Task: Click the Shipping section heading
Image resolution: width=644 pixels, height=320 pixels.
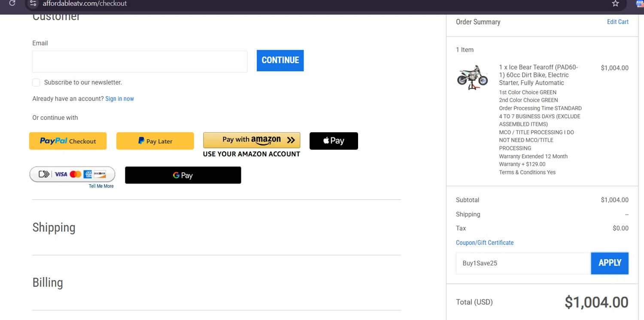Action: pyautogui.click(x=54, y=228)
